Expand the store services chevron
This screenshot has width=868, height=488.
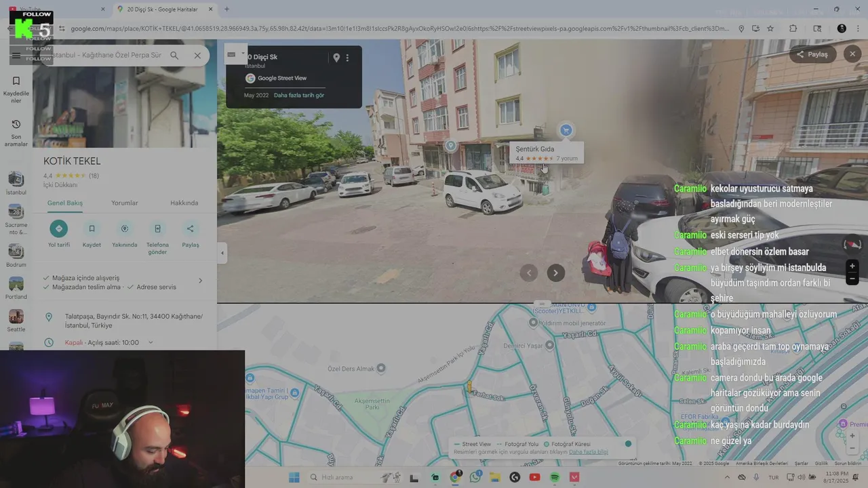pos(200,281)
